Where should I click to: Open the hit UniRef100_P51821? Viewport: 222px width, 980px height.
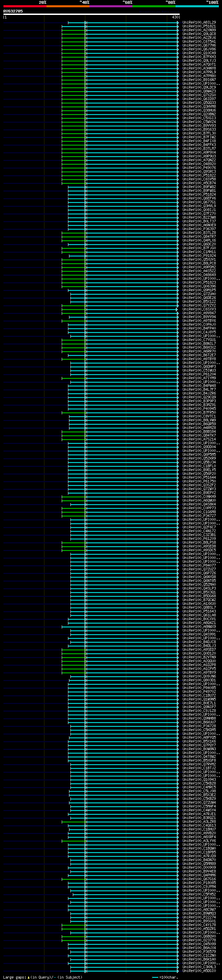click(x=199, y=26)
